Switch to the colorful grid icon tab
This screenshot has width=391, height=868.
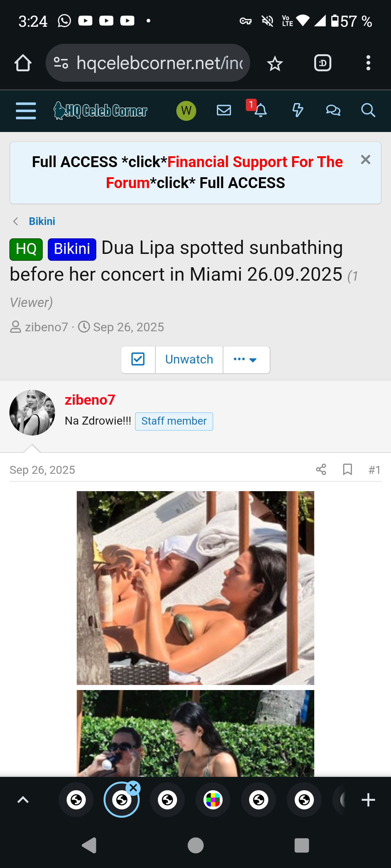[213, 800]
